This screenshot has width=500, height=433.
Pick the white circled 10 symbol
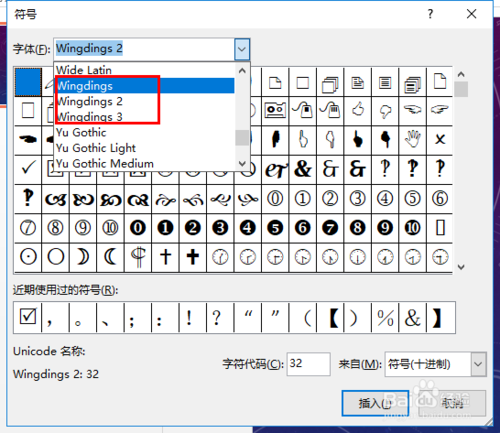(x=110, y=228)
